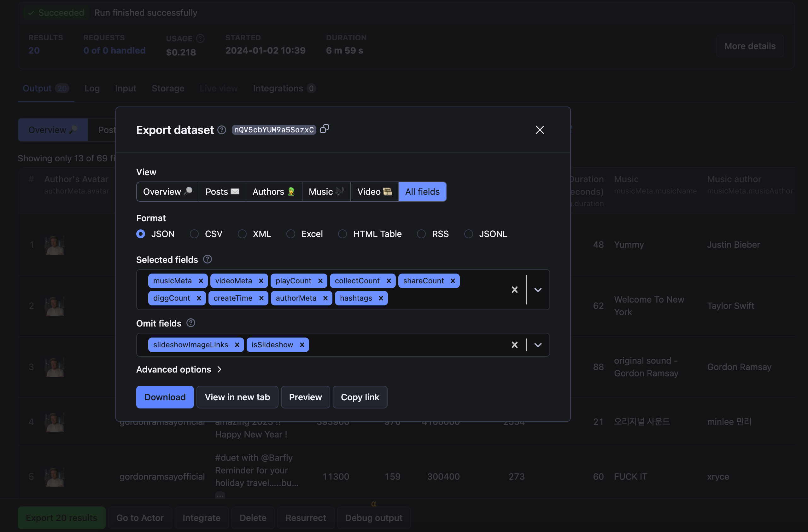This screenshot has width=808, height=532.
Task: Clear all selected fields with X
Action: tap(514, 289)
